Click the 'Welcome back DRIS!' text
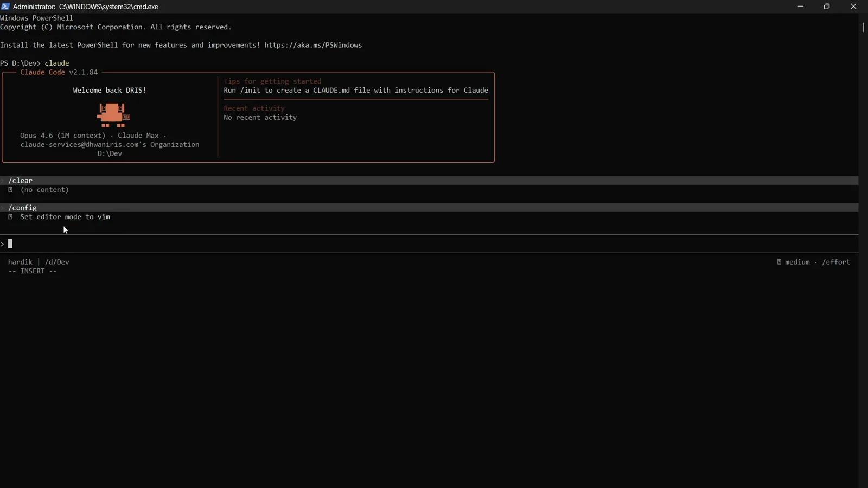The image size is (868, 488). (110, 91)
